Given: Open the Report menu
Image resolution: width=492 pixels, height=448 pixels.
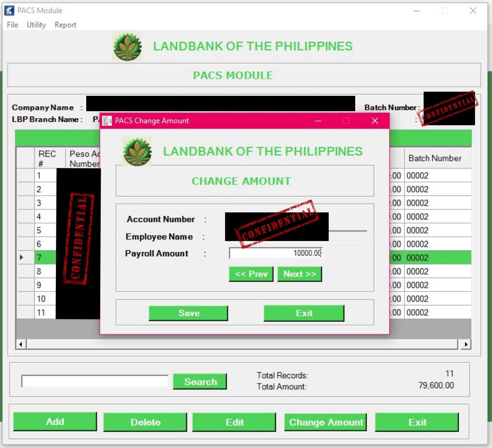Looking at the screenshot, I should pos(65,25).
